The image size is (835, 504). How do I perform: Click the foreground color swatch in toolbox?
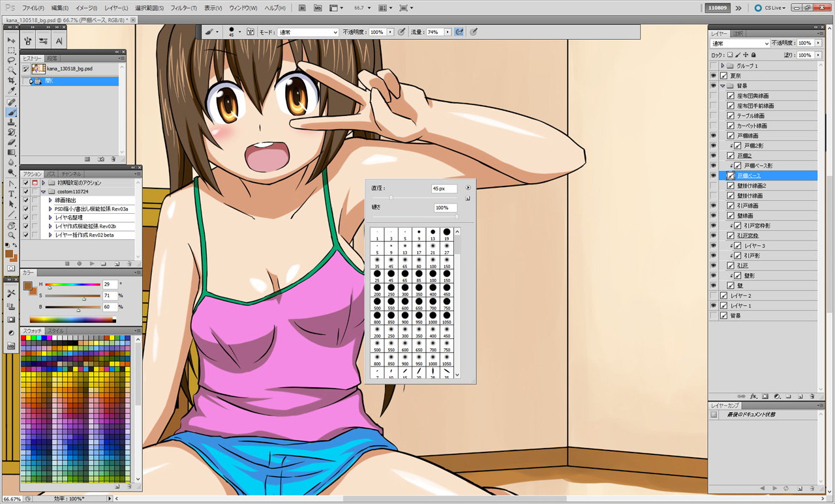tap(9, 253)
